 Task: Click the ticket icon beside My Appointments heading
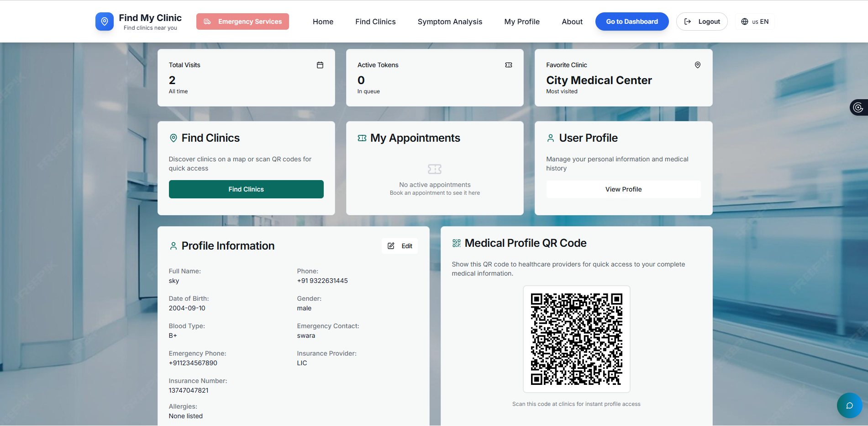[x=362, y=138]
